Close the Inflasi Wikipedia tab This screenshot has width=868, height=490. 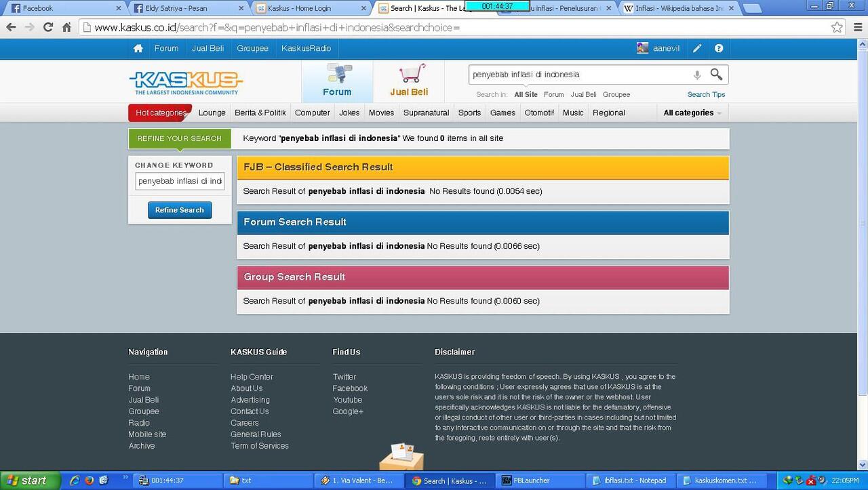click(731, 8)
